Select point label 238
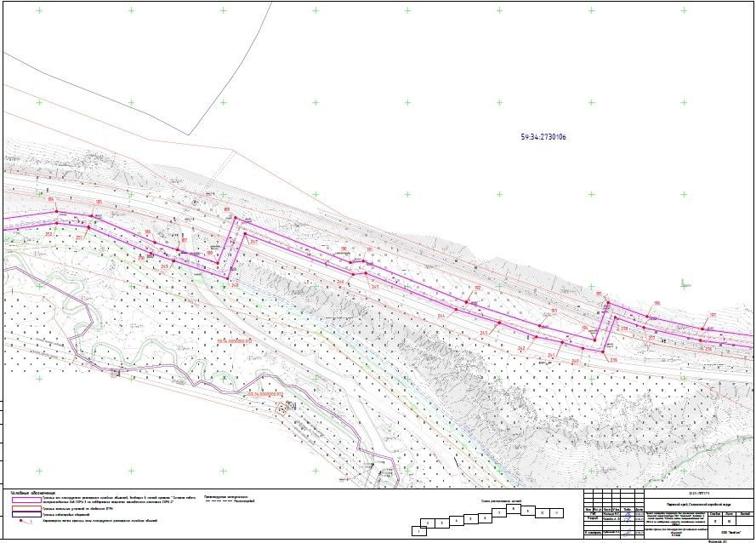This screenshot has height=543, width=756. (x=624, y=329)
